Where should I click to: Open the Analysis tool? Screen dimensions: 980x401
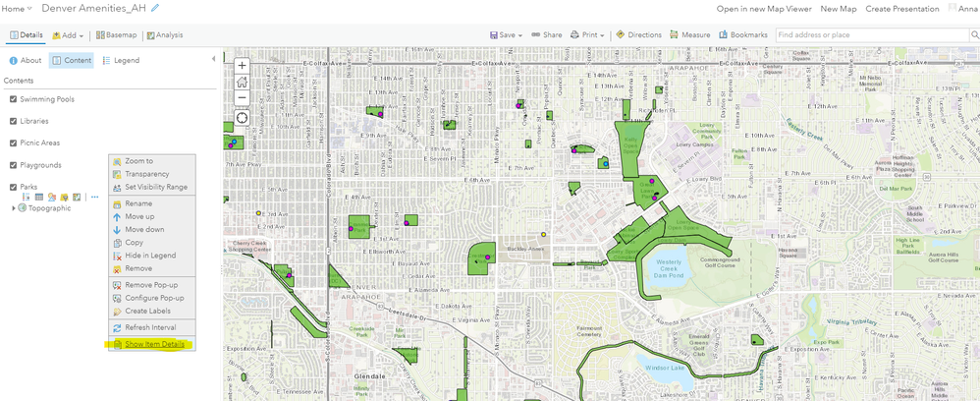165,35
